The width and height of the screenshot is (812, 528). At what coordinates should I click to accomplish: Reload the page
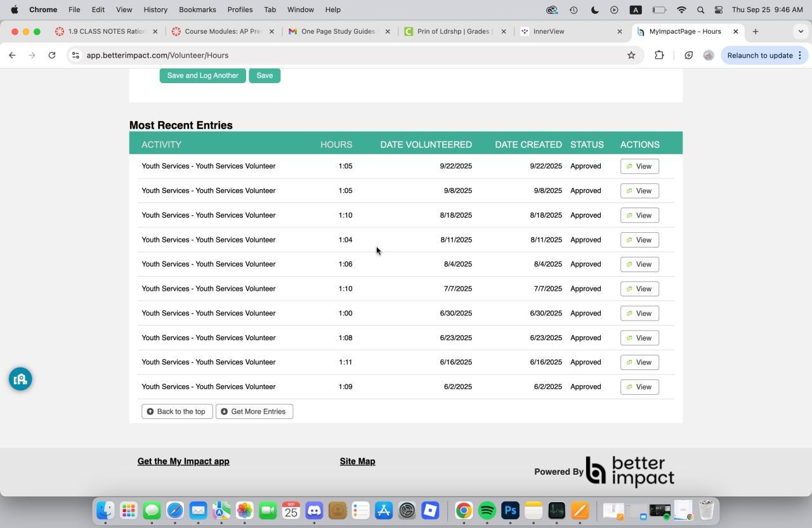point(52,55)
